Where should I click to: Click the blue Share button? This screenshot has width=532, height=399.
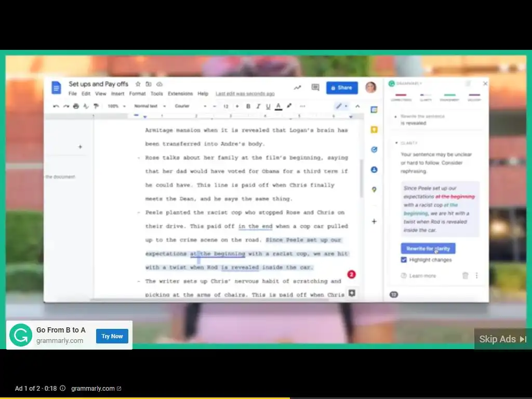coord(342,87)
